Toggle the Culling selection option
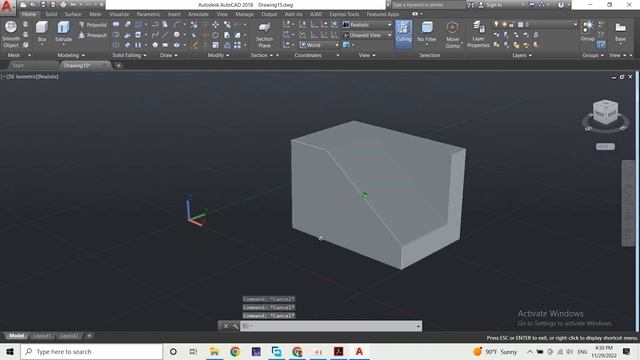640x360 pixels. click(x=403, y=33)
